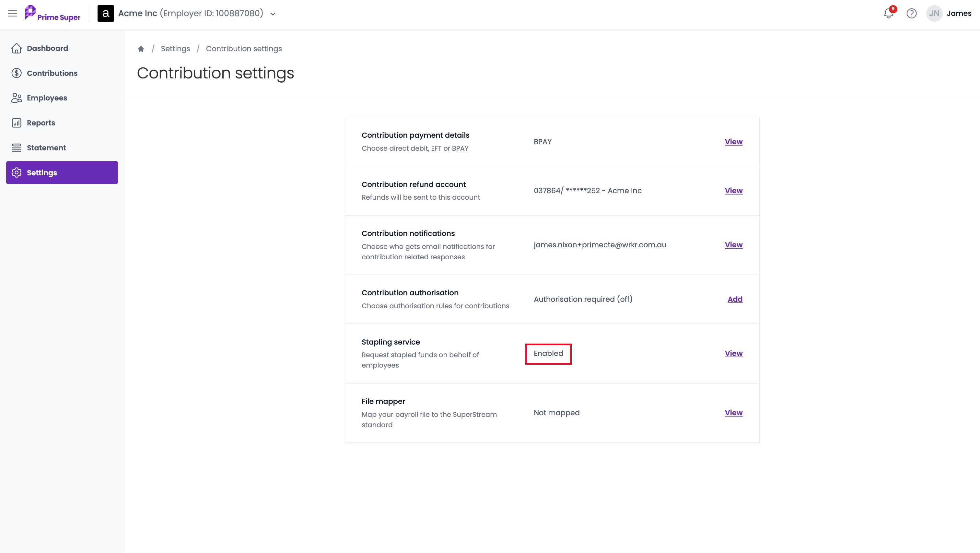The image size is (980, 553).
Task: Click the Reports chart icon
Action: 16,123
